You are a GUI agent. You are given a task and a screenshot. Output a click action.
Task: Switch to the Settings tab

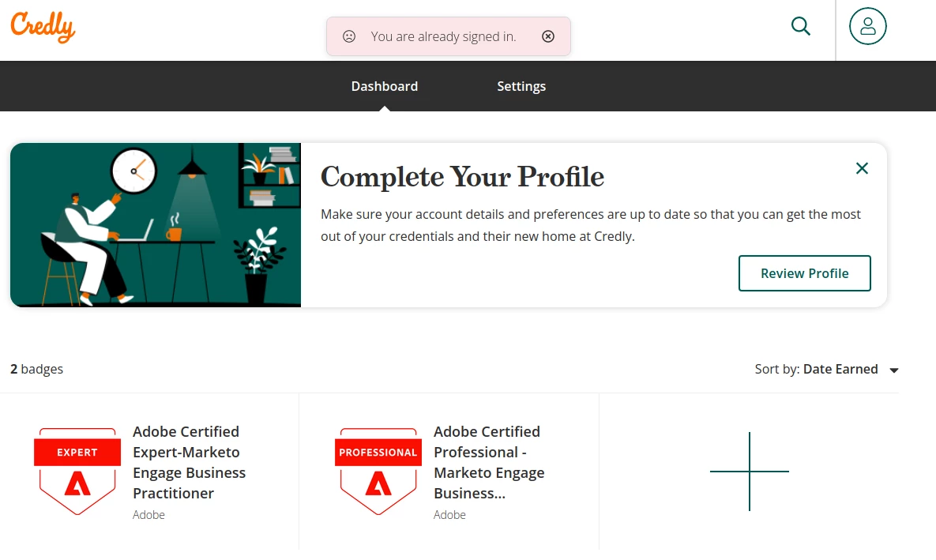coord(521,86)
